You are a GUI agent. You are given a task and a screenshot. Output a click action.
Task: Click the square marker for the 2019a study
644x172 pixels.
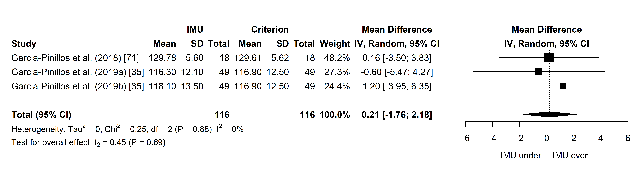(538, 72)
